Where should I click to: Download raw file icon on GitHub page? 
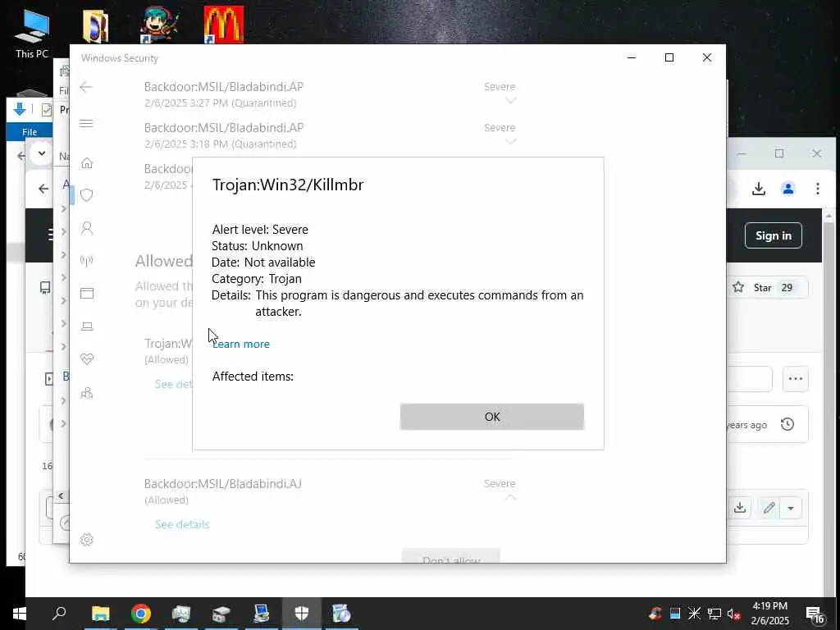coord(740,507)
